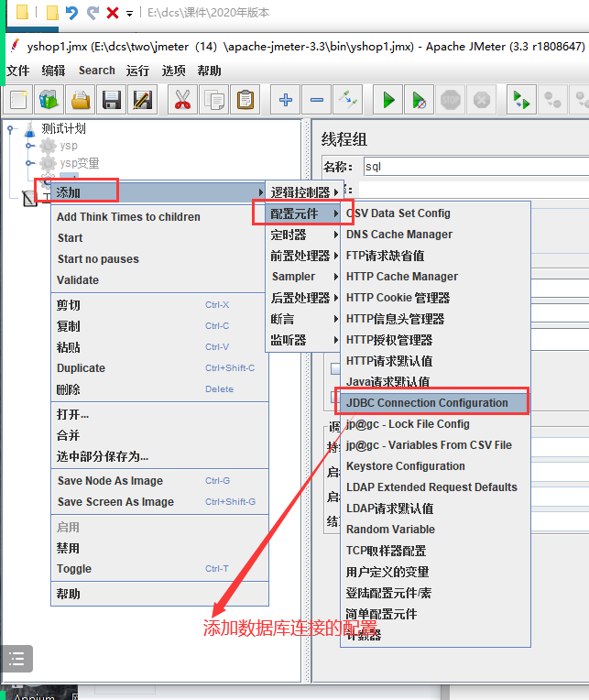589x700 pixels.
Task: Click the New test plan icon
Action: point(18,100)
